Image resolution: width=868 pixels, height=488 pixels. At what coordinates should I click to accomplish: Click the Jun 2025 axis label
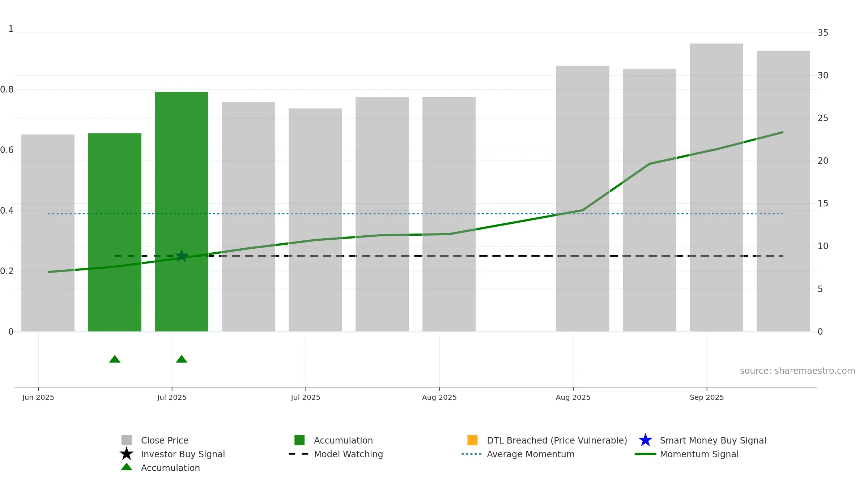(x=38, y=397)
